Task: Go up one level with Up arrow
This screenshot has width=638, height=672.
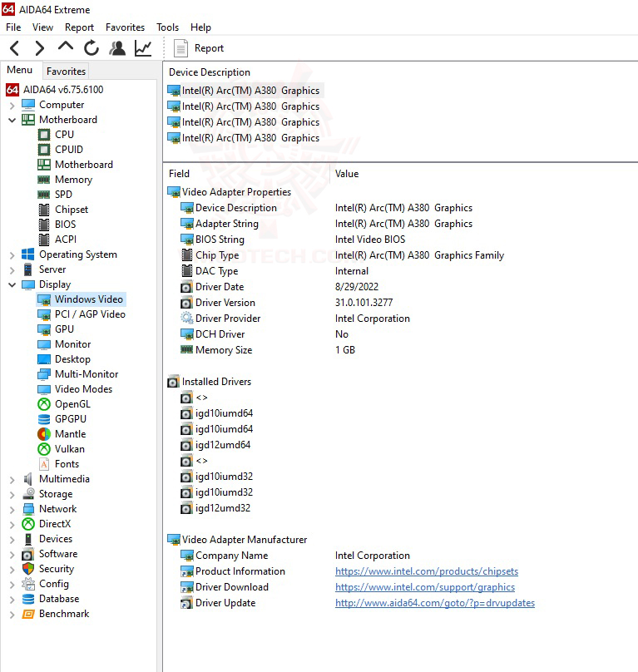Action: click(x=65, y=47)
